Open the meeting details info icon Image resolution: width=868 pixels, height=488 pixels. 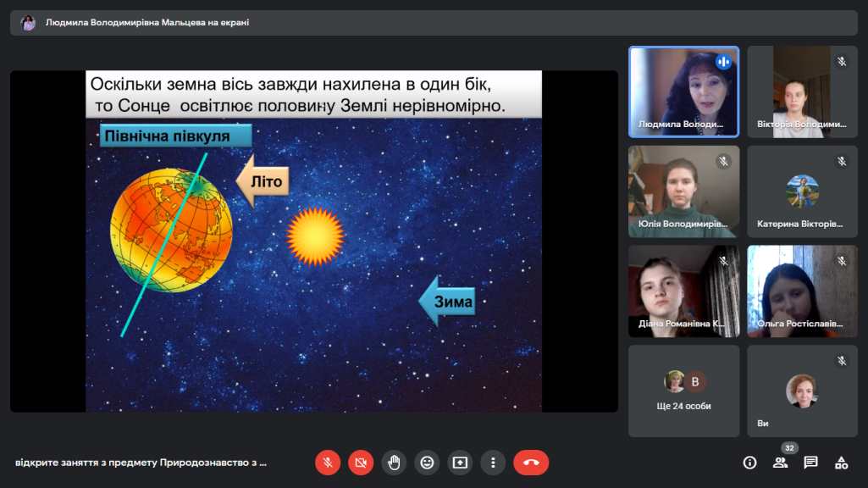tap(749, 463)
